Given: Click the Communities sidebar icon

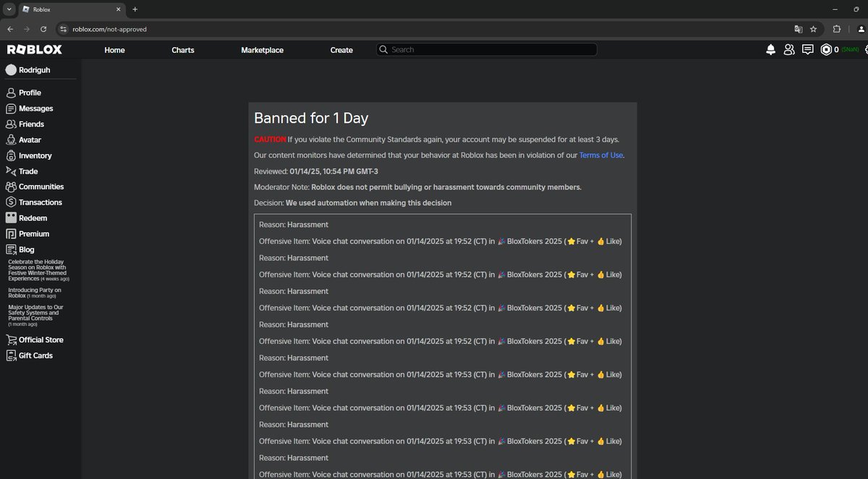Looking at the screenshot, I should click(x=11, y=187).
